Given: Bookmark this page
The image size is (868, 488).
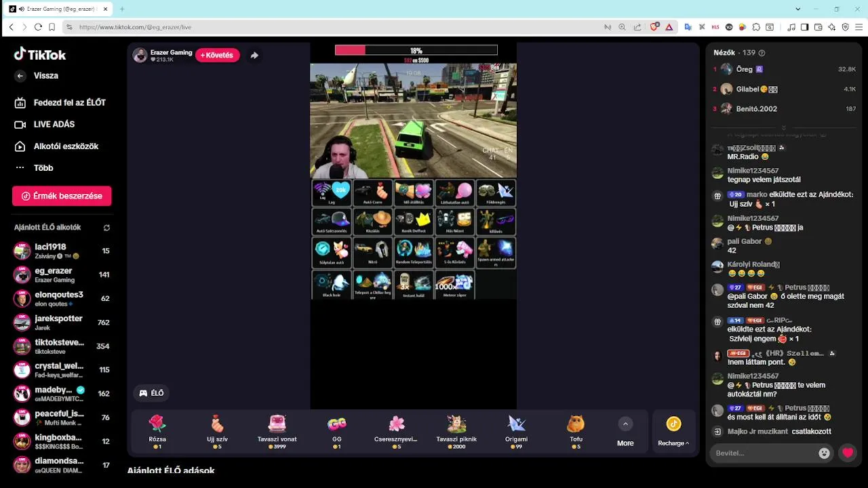Looking at the screenshot, I should tap(52, 27).
